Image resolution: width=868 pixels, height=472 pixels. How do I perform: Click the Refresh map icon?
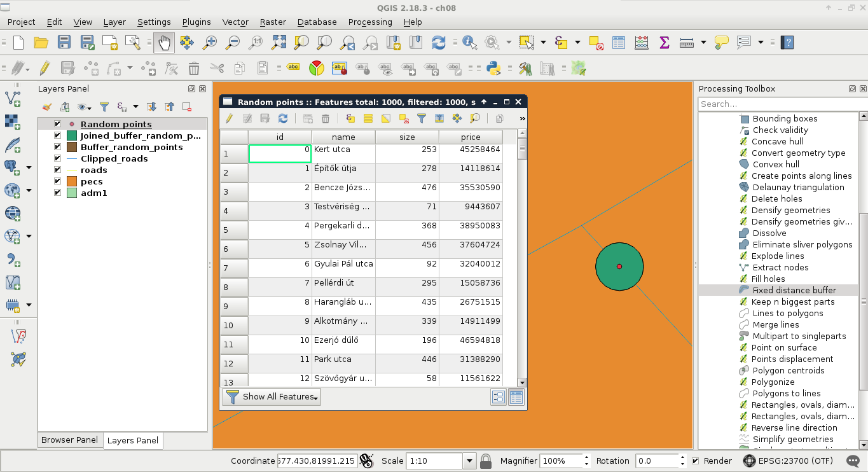pos(438,43)
